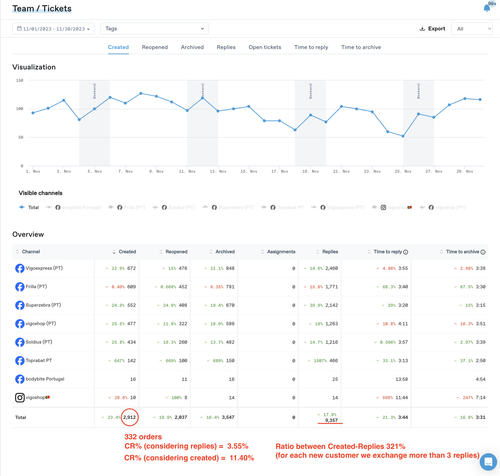Click the Facebook icon for Vigoexpress (PT)
The image size is (500, 476).
[x=20, y=268]
